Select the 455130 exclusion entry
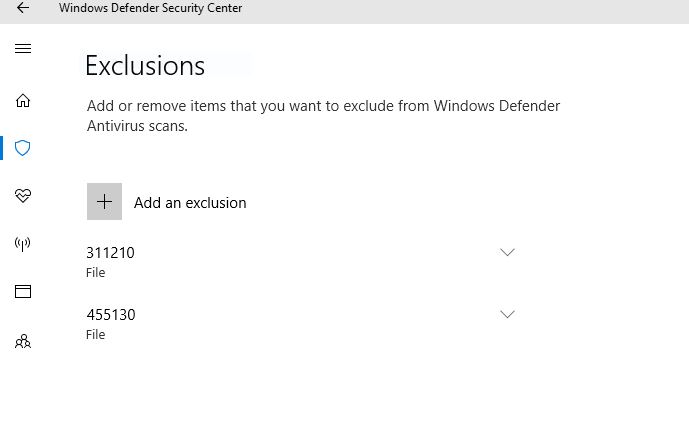 click(x=301, y=324)
